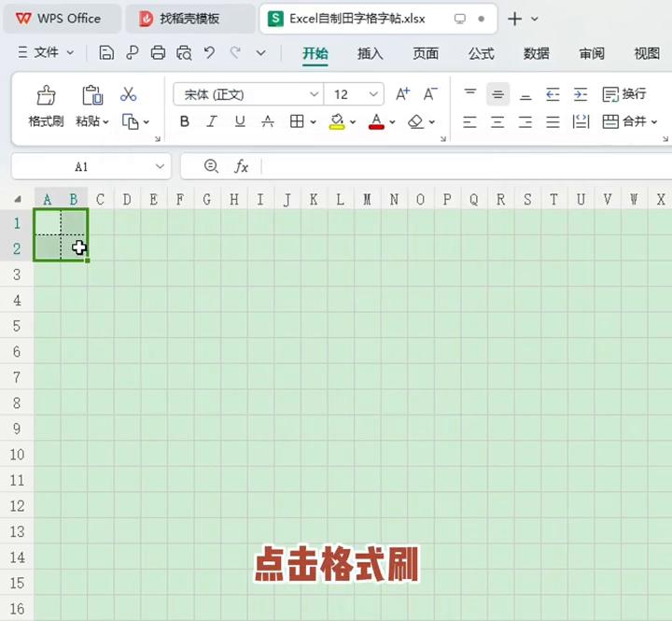
Task: Click the Justify alignment icon
Action: (553, 121)
